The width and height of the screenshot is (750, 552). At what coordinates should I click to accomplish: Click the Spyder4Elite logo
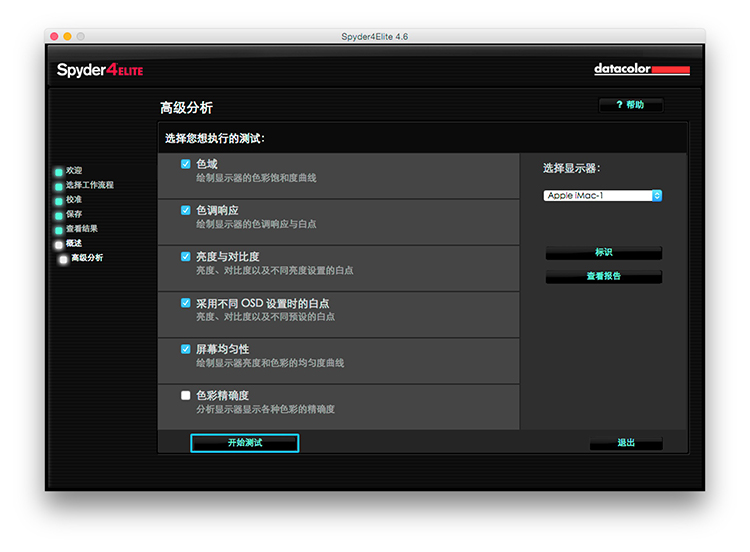pyautogui.click(x=100, y=70)
